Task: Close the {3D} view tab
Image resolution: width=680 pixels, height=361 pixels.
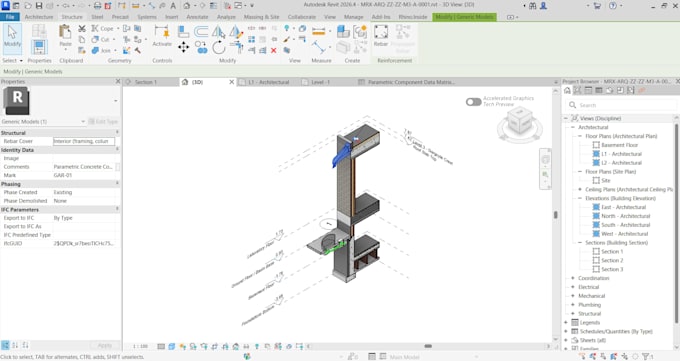Action: (232, 82)
